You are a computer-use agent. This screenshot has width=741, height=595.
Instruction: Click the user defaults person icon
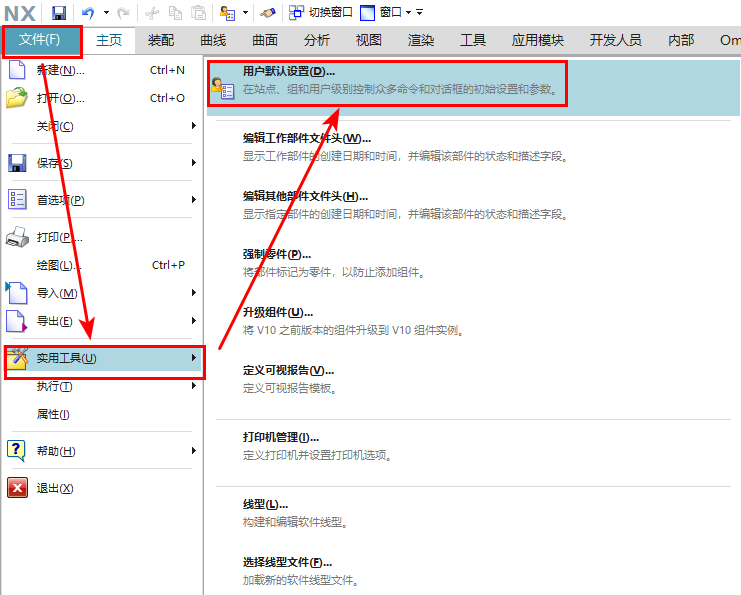point(223,88)
